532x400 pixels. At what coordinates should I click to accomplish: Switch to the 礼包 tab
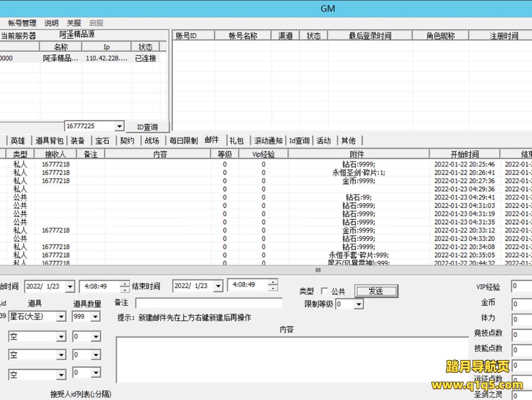pos(237,140)
